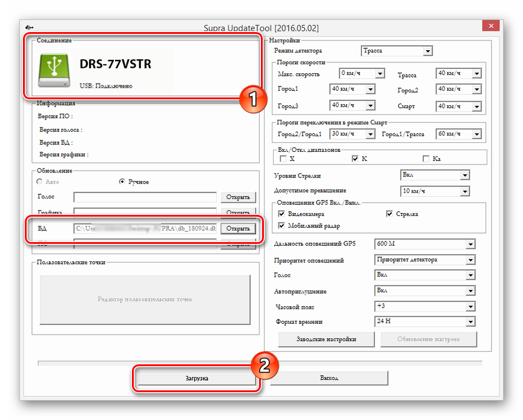Viewport: 523px width, 420px height.
Task: Select the Авто update radio button
Action: coord(39,182)
